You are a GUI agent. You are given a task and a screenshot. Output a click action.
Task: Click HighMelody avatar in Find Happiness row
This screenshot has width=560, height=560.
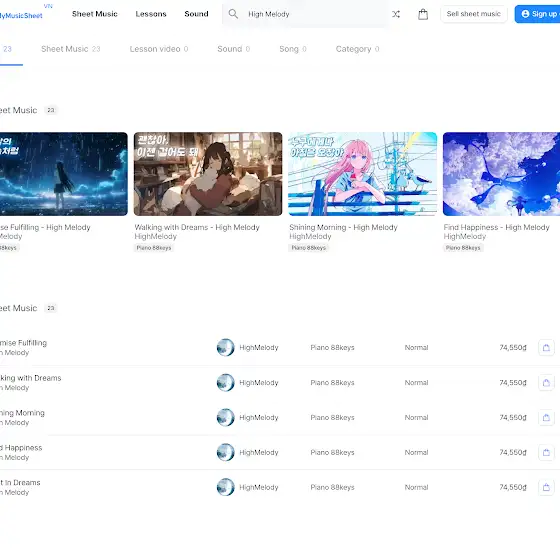[x=226, y=452]
